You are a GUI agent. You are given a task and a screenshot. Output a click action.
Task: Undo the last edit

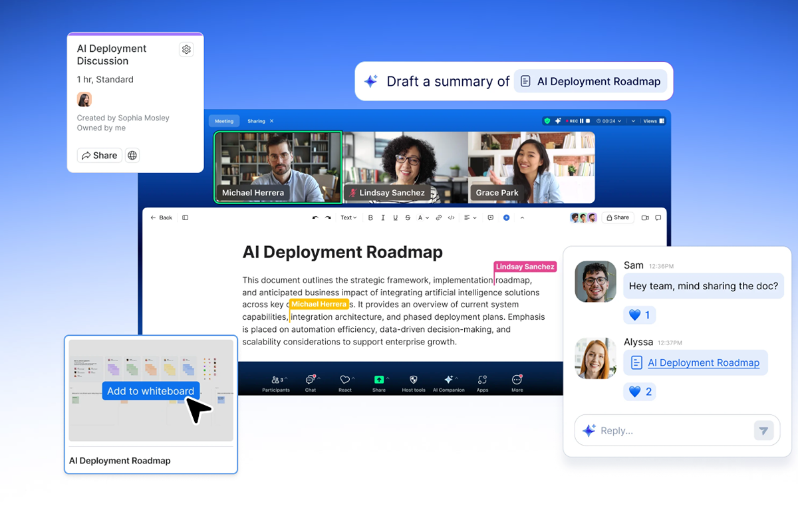(x=315, y=217)
